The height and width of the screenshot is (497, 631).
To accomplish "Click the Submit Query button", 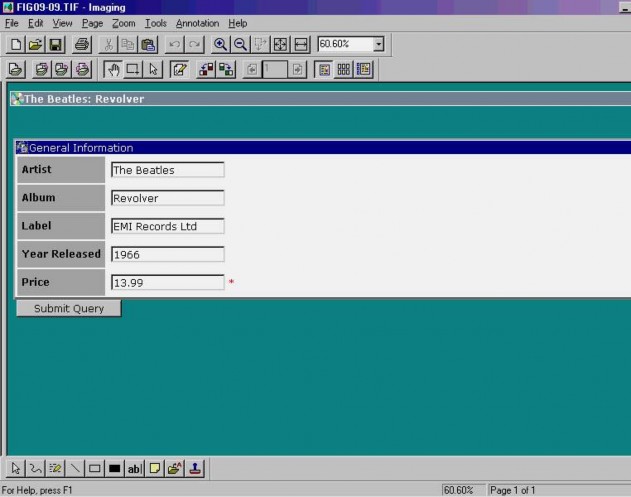I will pos(69,309).
